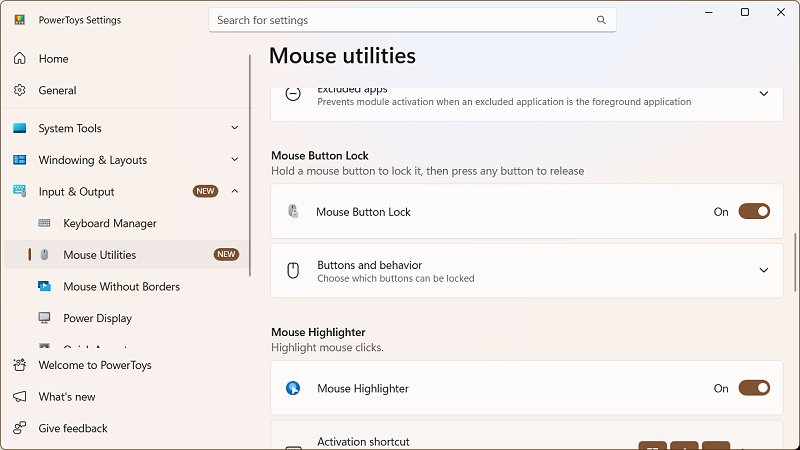Click the main content vertical scrollbar
This screenshot has height=450, width=800.
point(795,262)
